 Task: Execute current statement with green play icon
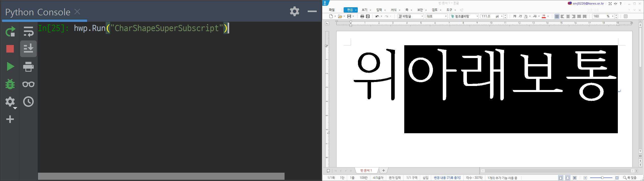tap(10, 66)
